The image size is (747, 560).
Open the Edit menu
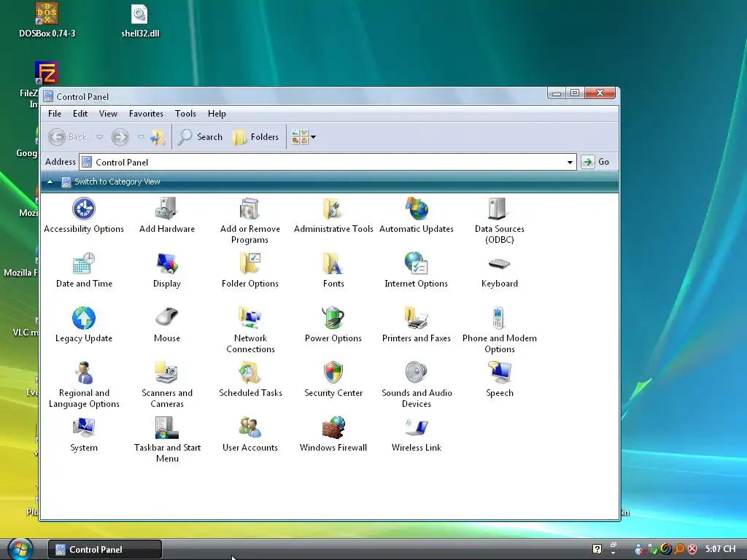(x=80, y=114)
